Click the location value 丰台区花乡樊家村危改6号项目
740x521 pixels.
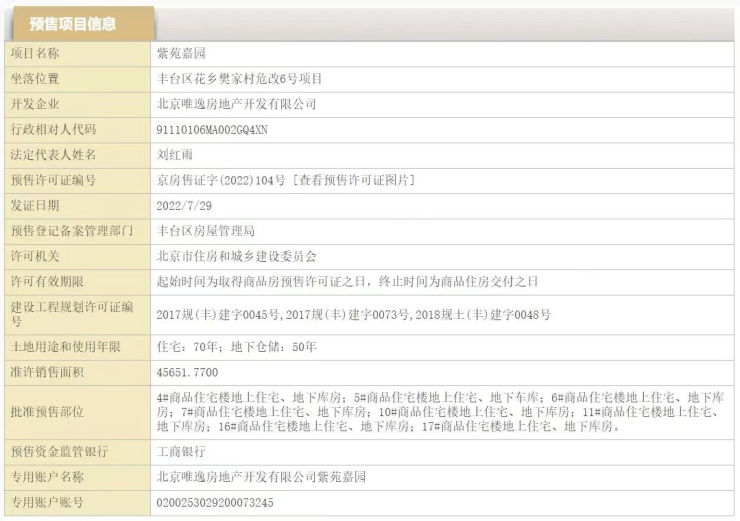pos(240,78)
